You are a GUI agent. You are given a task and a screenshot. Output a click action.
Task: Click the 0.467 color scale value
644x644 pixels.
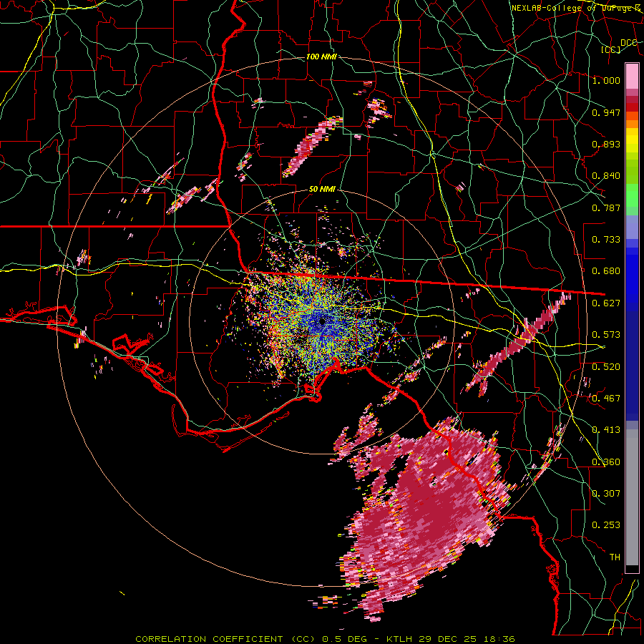[606, 399]
